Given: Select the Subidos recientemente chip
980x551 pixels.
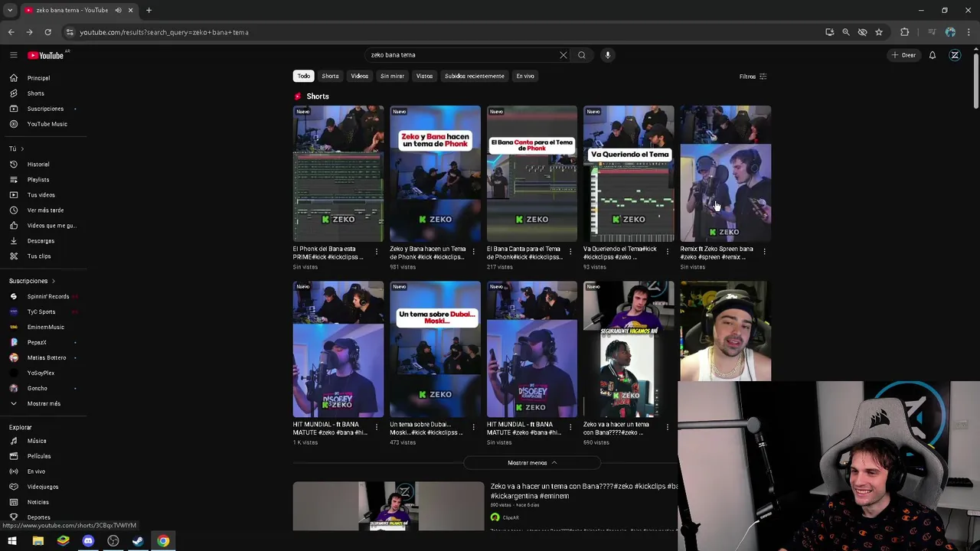Looking at the screenshot, I should tap(475, 76).
